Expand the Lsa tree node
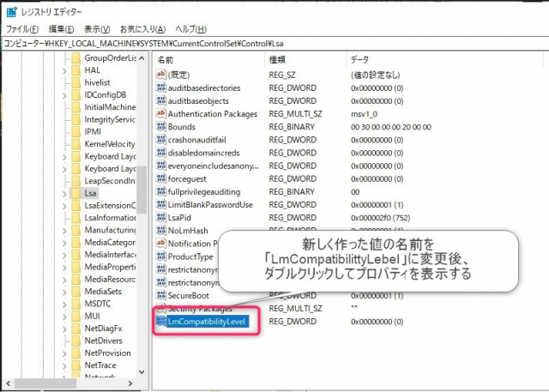Screen dimensions: 549x392 [64, 194]
